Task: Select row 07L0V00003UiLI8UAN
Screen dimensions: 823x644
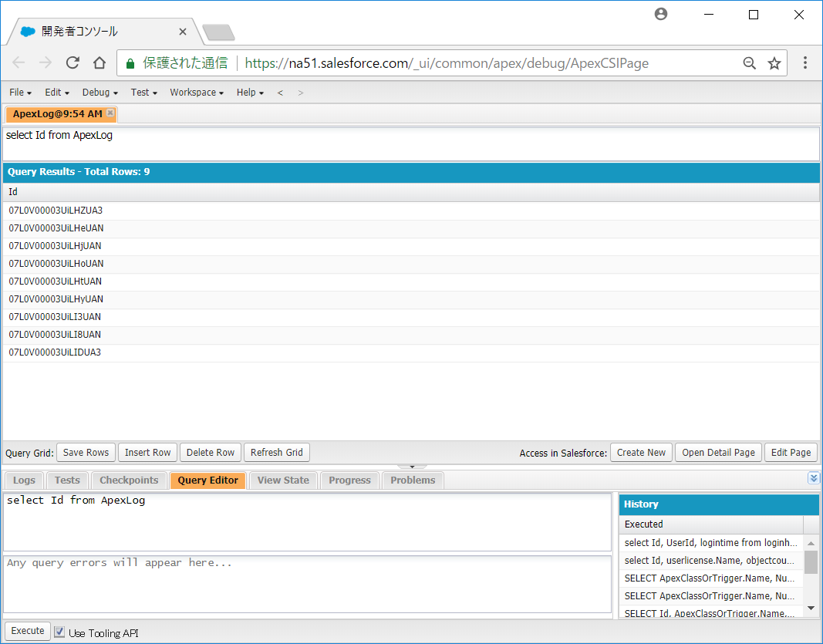Action: coord(411,335)
